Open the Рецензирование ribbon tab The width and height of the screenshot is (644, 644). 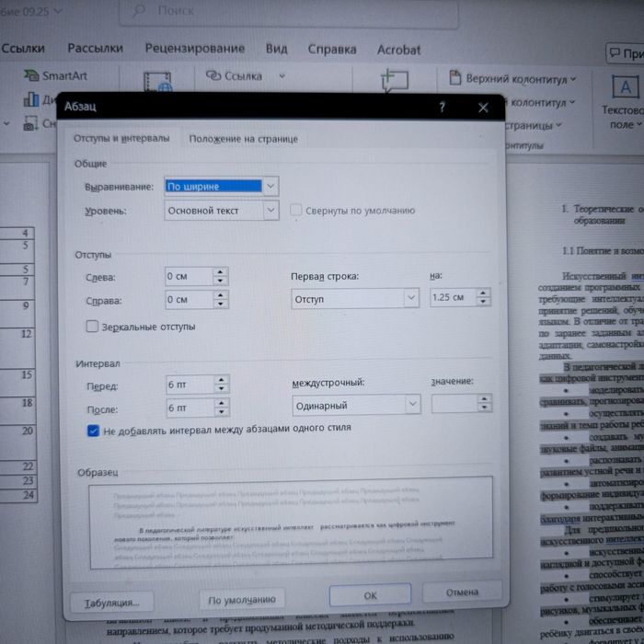point(195,49)
